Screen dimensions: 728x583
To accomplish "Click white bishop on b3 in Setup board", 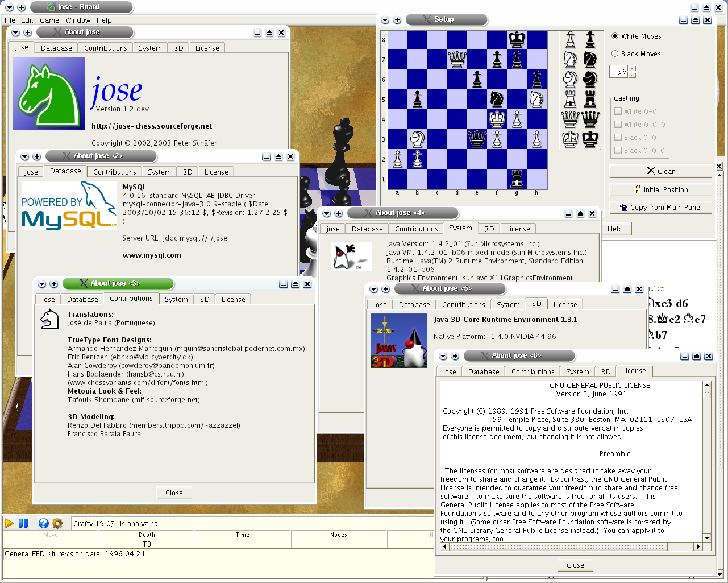I will pyautogui.click(x=418, y=139).
